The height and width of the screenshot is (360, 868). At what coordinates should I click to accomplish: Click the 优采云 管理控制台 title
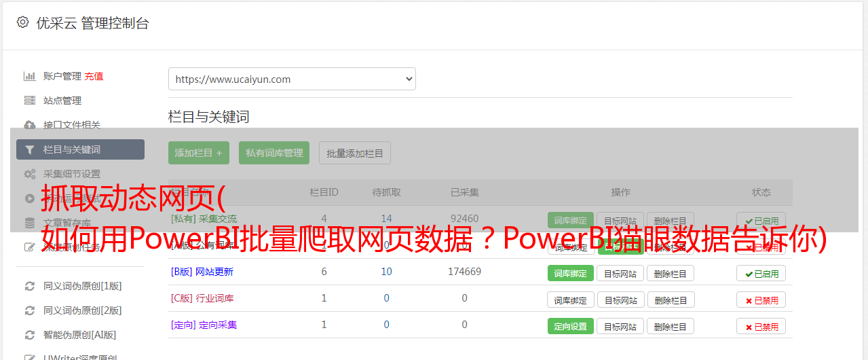[92, 23]
